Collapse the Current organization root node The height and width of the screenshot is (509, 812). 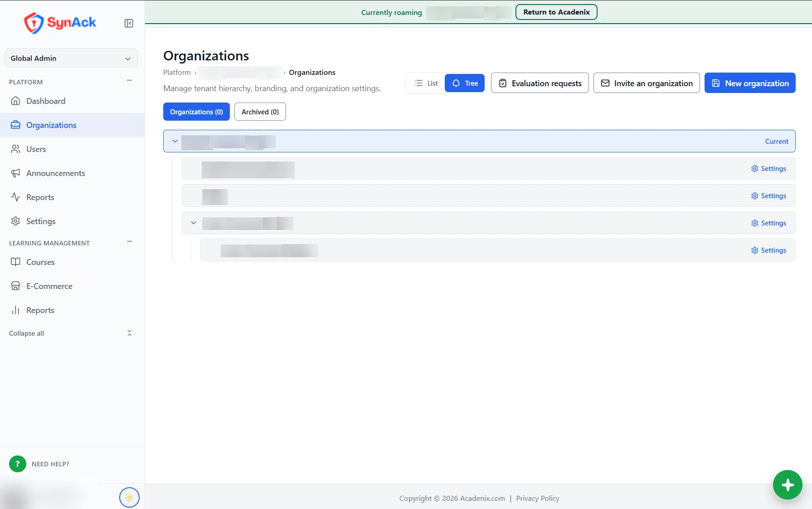click(175, 141)
